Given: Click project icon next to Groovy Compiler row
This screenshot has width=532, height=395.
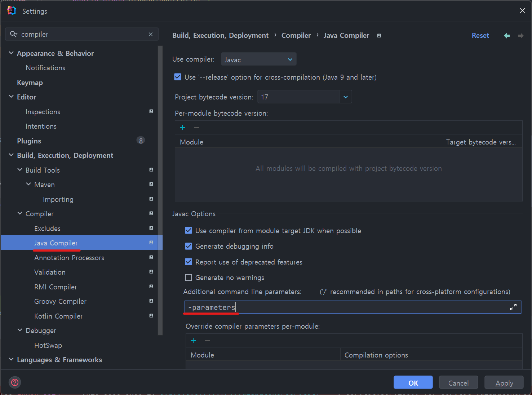Looking at the screenshot, I should click(151, 301).
